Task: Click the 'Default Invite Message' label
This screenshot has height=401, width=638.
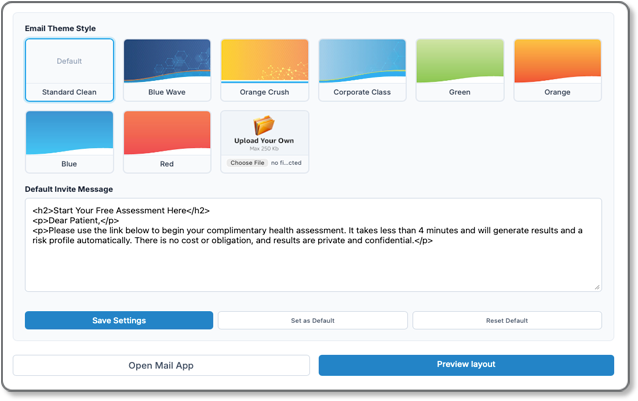Action: pyautogui.click(x=69, y=189)
